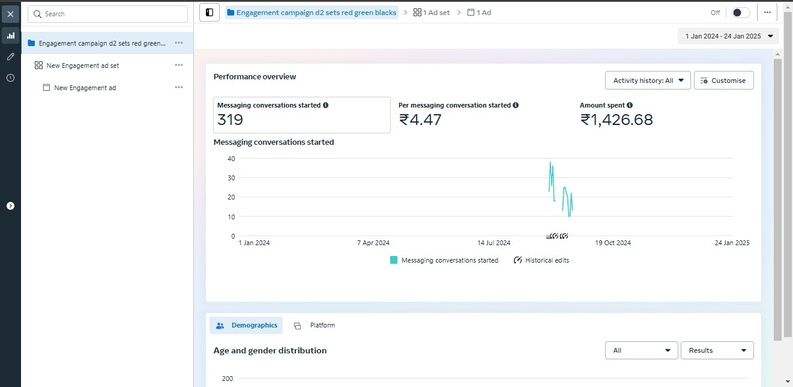Open the Activity history: All dropdown
Screen dimensions: 793x387
[x=648, y=80]
